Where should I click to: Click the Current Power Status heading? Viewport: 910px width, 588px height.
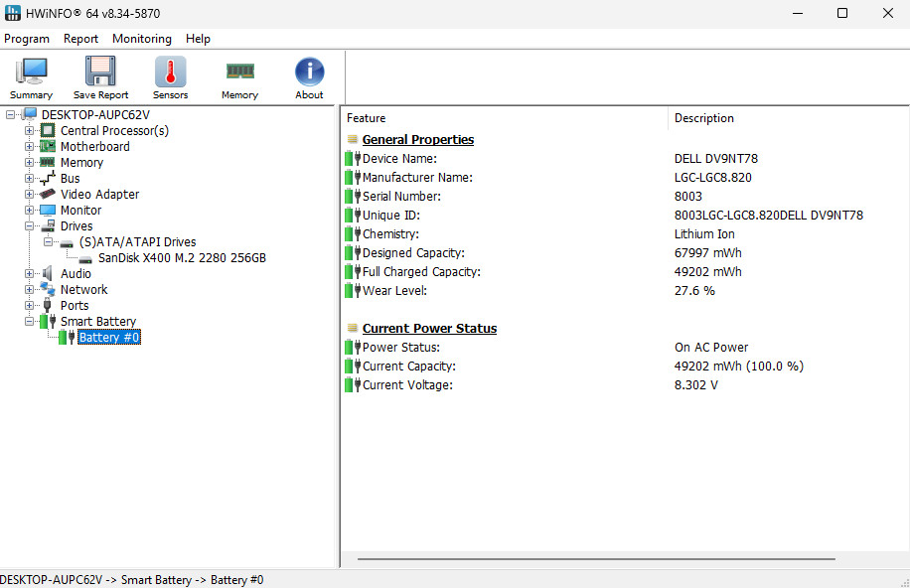pyautogui.click(x=429, y=328)
